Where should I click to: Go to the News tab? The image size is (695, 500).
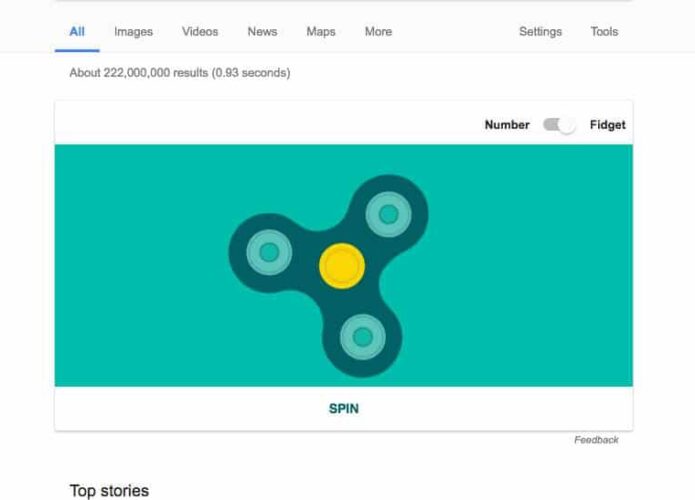click(x=262, y=32)
